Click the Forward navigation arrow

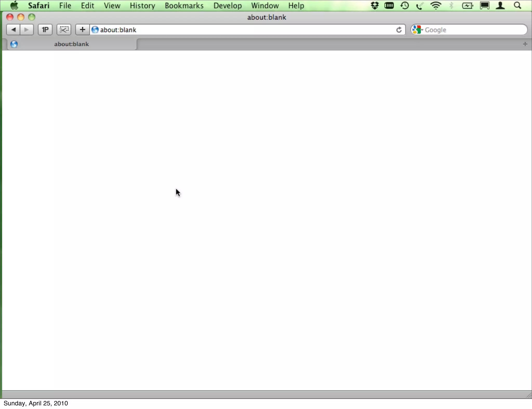pos(27,30)
